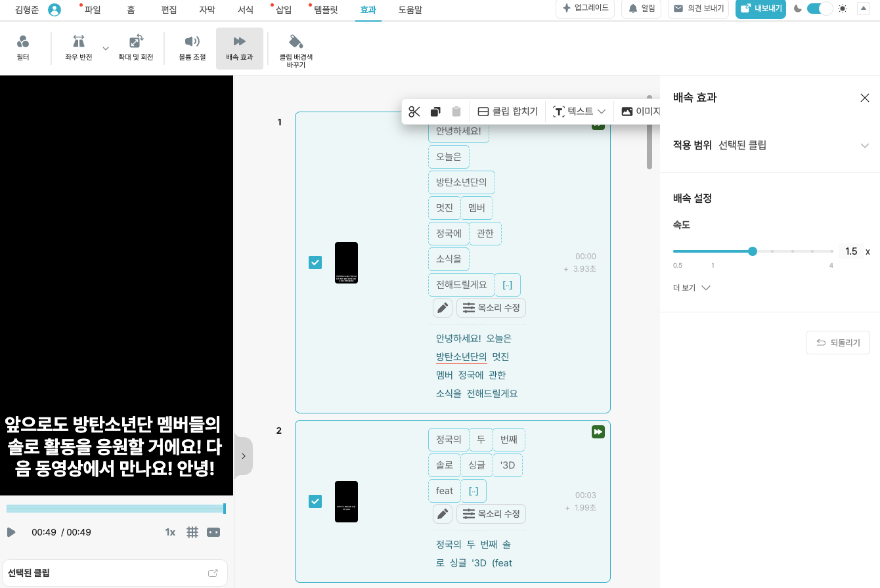
Task: Click the video timeline progress bar
Action: tap(116, 509)
